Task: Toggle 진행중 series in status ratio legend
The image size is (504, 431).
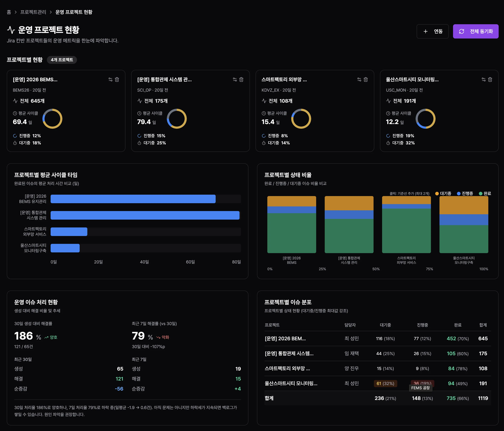Action: click(x=465, y=193)
